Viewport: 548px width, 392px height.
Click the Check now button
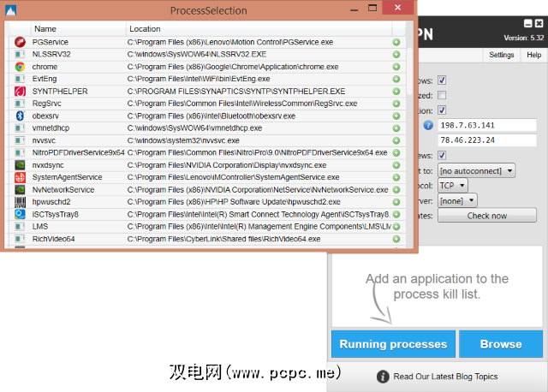487,216
